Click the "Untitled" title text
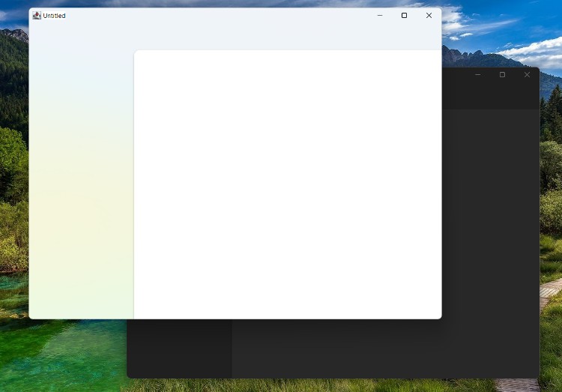562x392 pixels. pyautogui.click(x=54, y=16)
